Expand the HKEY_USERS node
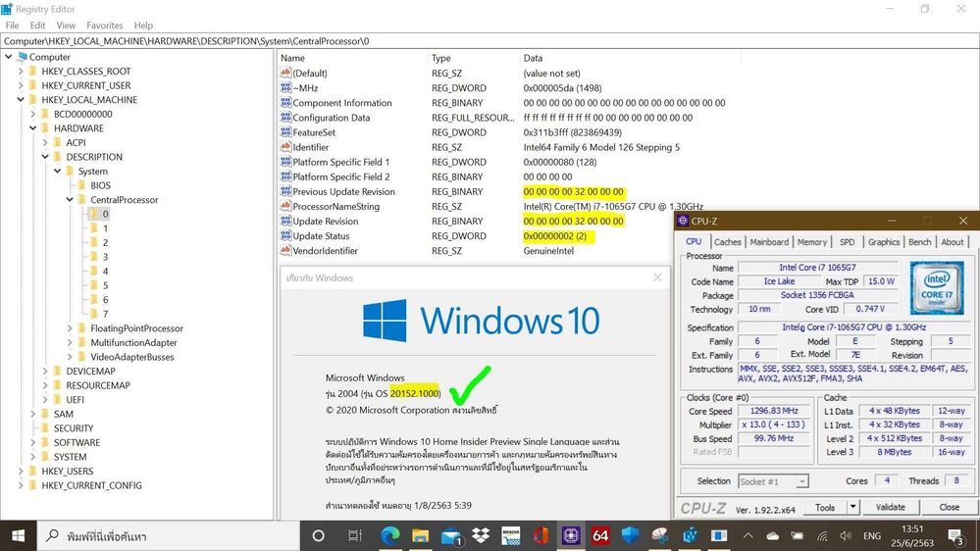980x551 pixels. (x=21, y=471)
